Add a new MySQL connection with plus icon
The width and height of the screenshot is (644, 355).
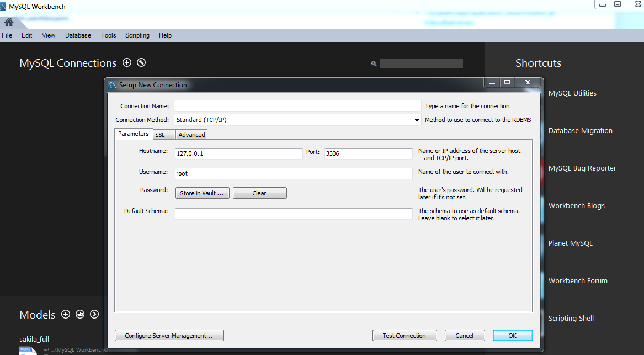127,63
